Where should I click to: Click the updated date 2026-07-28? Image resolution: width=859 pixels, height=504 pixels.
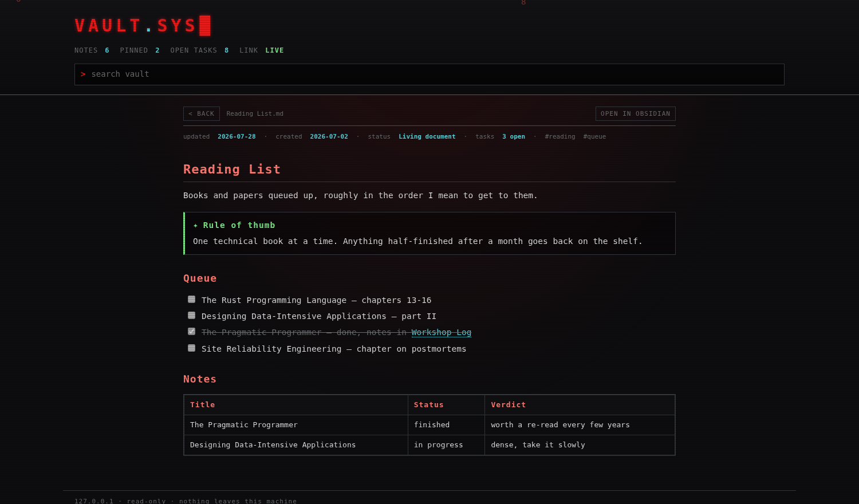237,136
